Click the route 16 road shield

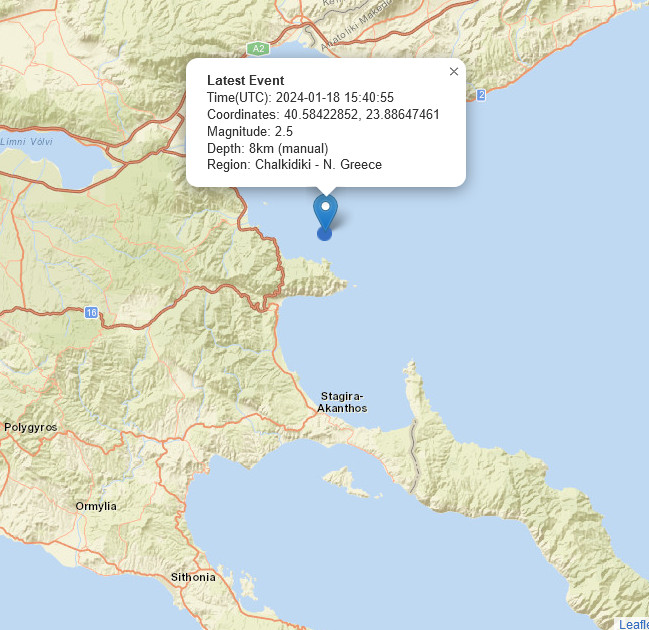[x=91, y=313]
